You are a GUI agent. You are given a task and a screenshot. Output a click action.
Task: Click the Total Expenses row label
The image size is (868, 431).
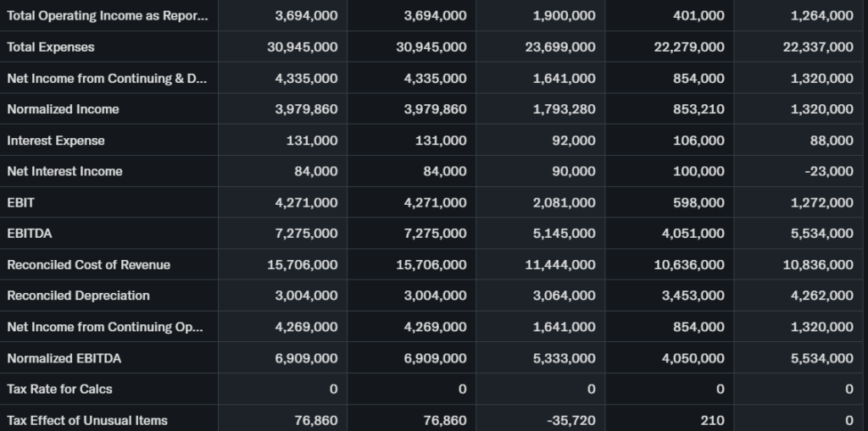(51, 47)
